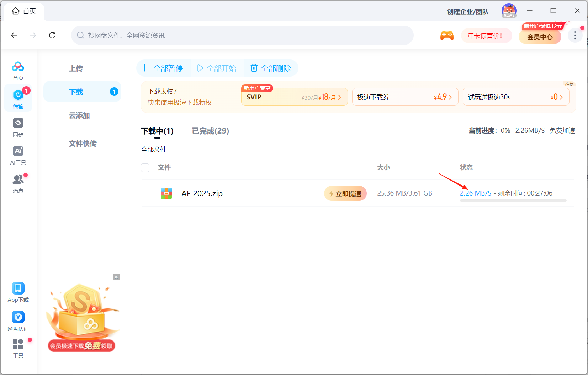Click the AE 2025.zip download progress bar

(513, 200)
